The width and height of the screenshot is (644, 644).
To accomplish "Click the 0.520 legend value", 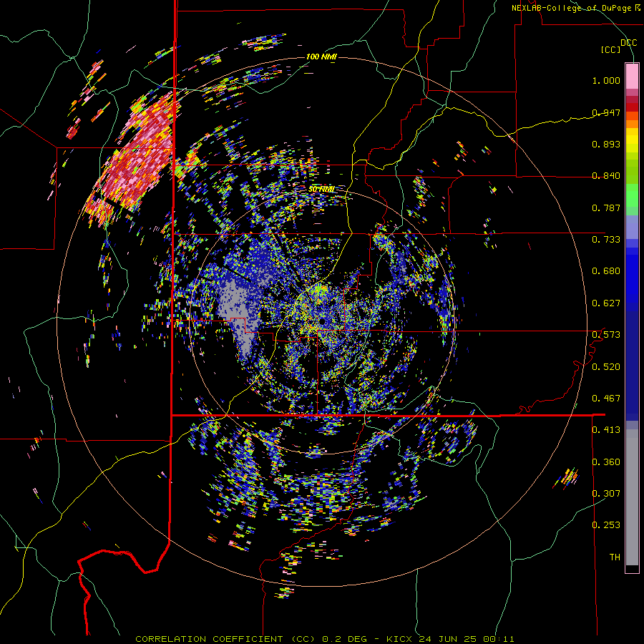I will point(606,367).
